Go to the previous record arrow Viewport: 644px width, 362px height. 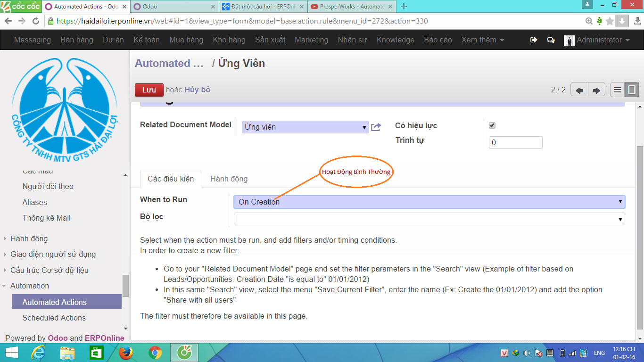point(579,90)
